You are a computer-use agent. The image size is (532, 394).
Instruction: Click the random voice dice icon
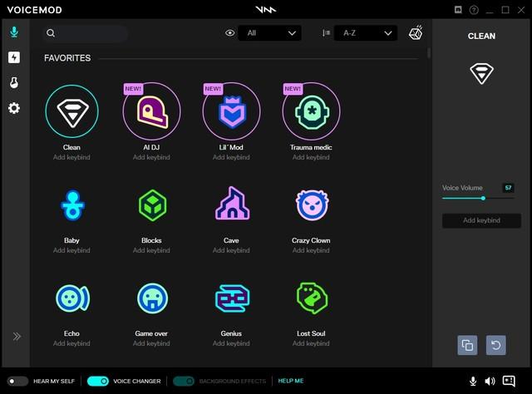point(415,33)
